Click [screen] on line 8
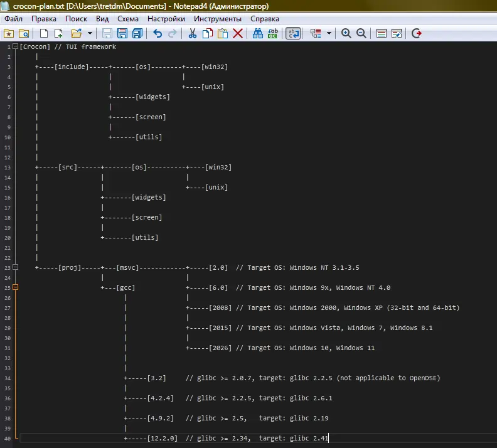 click(x=151, y=117)
